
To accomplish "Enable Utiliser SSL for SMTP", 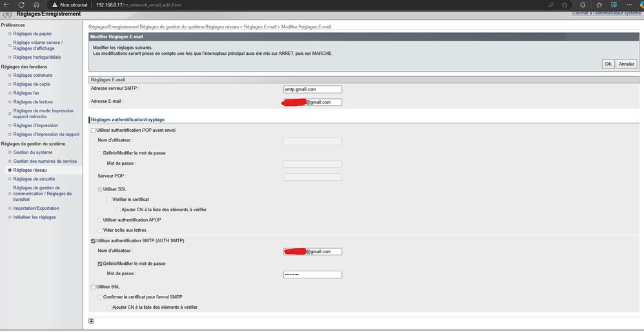I will tap(93, 287).
